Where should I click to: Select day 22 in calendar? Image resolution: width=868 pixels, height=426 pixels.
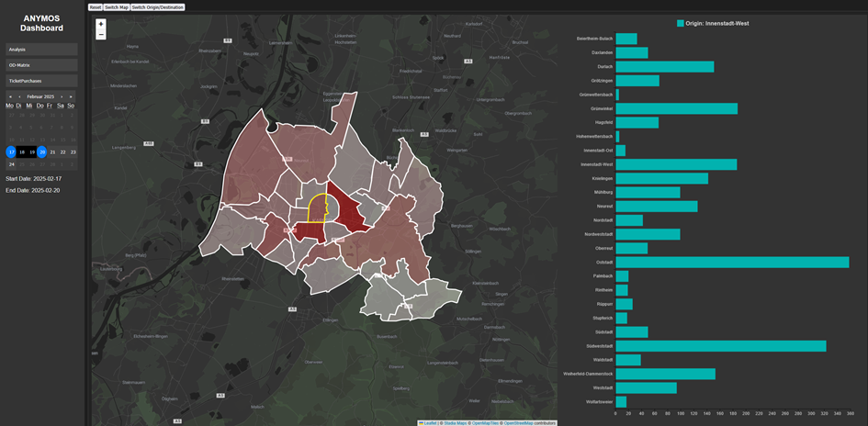[x=62, y=151]
